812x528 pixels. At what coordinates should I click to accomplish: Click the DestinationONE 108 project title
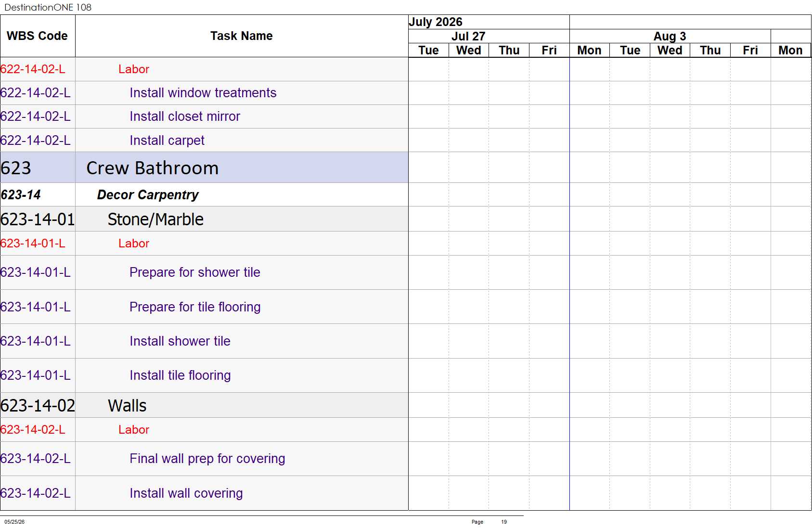48,7
